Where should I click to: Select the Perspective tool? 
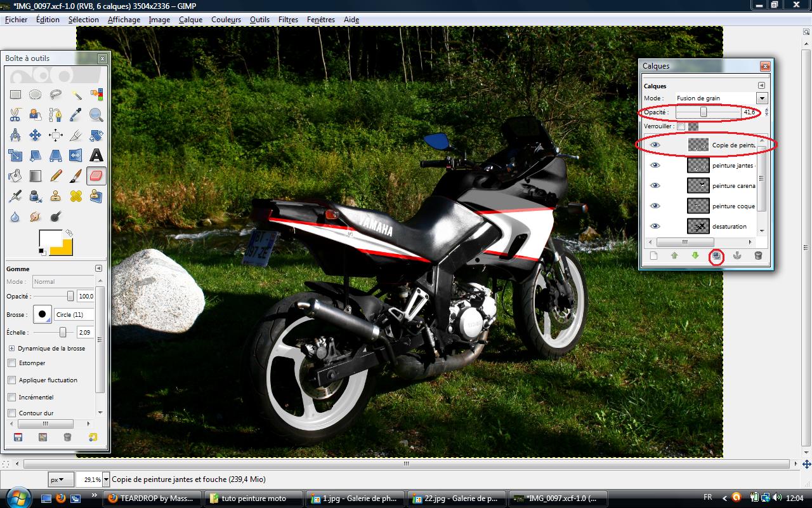tap(56, 156)
